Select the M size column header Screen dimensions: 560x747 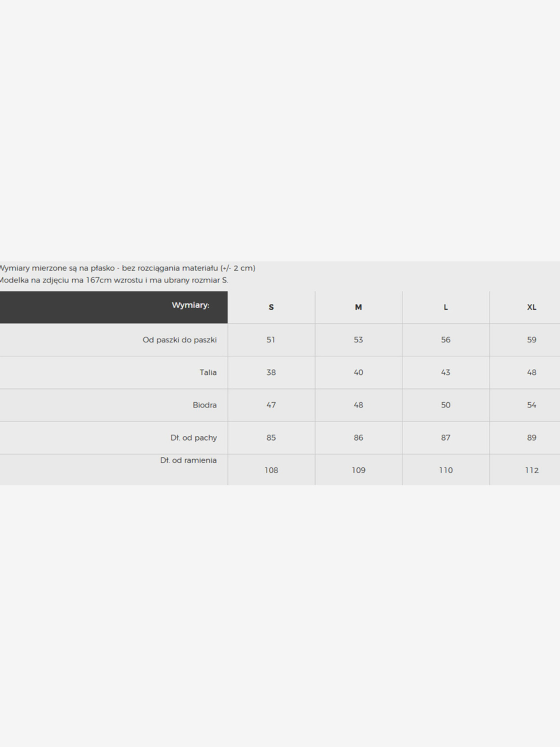point(358,307)
